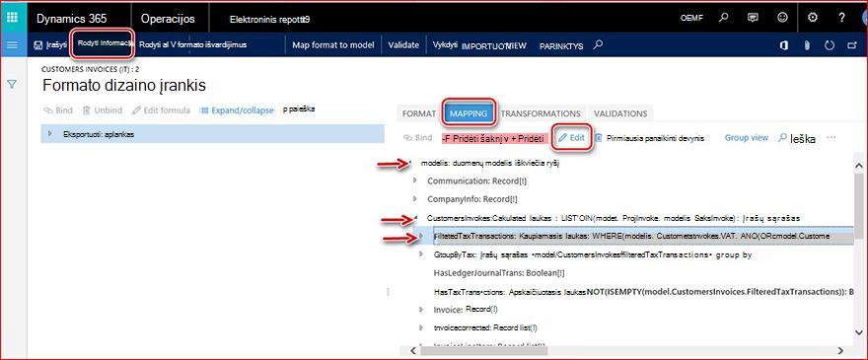Click the help question mark icon
Viewport: 868px width, 360px height.
coord(841,17)
